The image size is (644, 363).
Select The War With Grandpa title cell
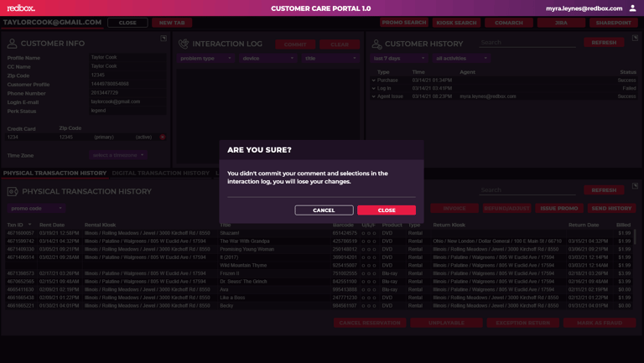pos(245,241)
